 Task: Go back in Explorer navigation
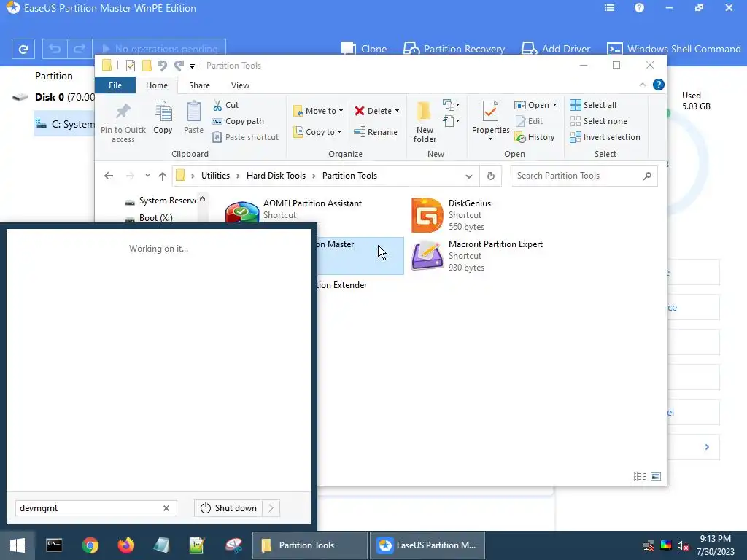109,176
